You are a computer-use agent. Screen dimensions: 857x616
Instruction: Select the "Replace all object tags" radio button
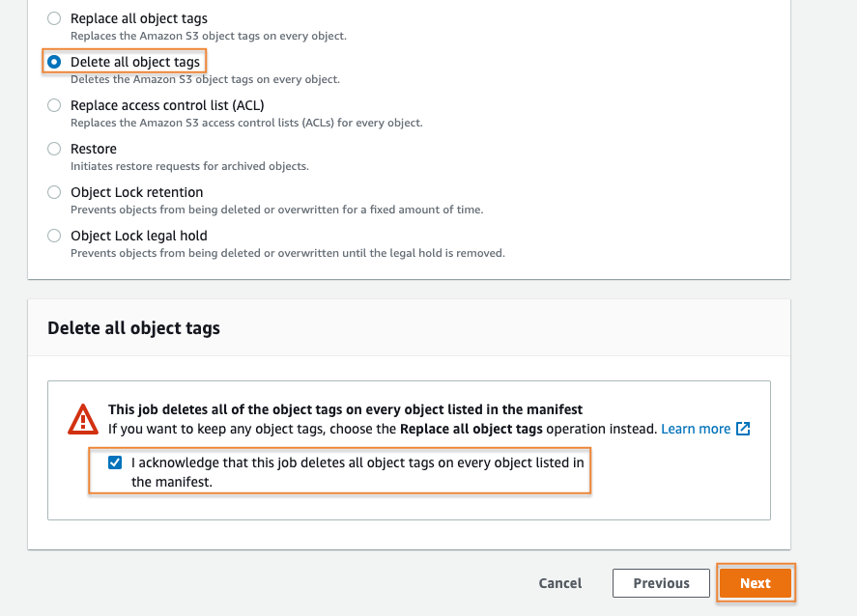[53, 18]
